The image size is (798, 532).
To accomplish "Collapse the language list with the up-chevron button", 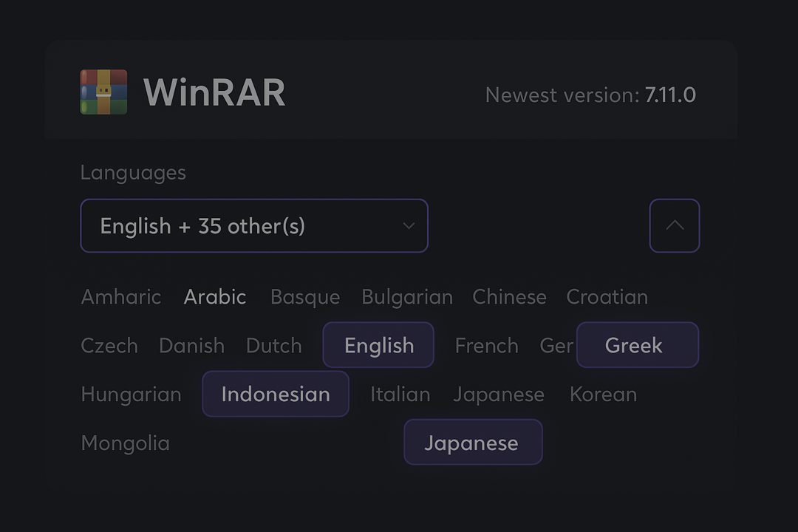I will pyautogui.click(x=675, y=225).
